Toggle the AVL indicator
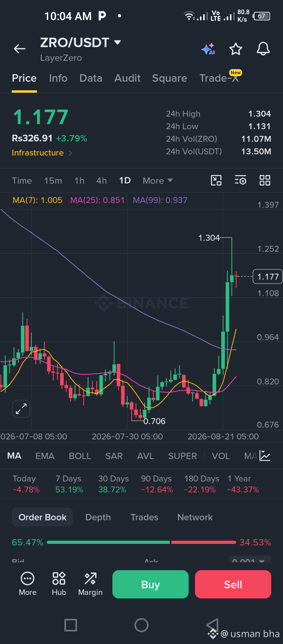This screenshot has height=644, width=283. coord(145,456)
